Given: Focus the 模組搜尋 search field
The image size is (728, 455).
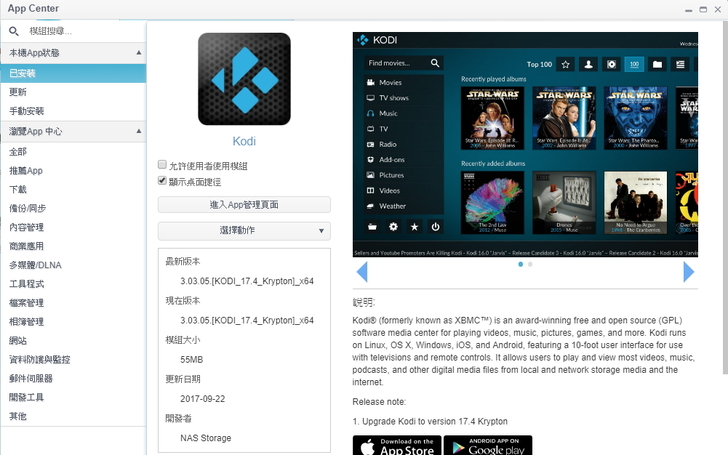Looking at the screenshot, I should [84, 31].
